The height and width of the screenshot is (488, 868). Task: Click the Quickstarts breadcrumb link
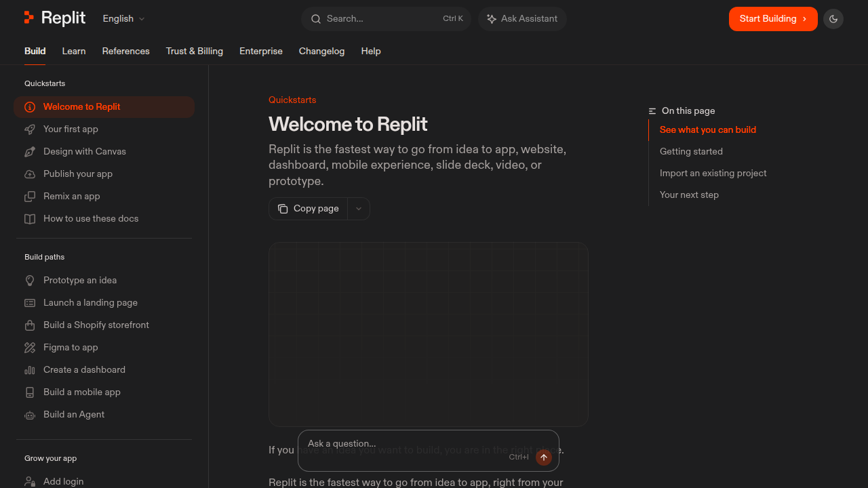tap(292, 100)
